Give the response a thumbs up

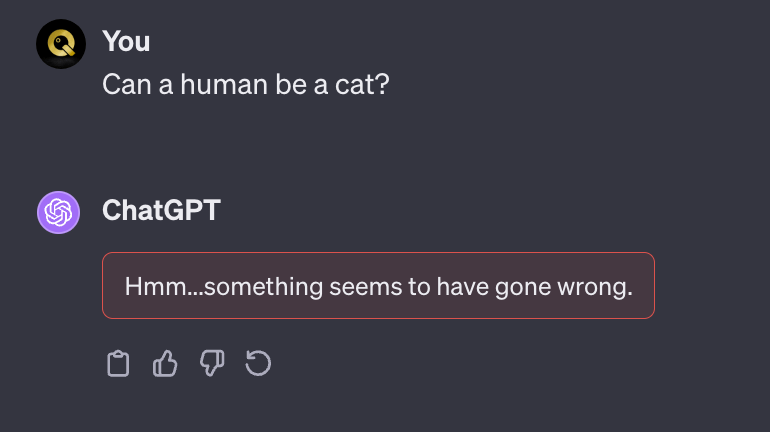(x=165, y=364)
